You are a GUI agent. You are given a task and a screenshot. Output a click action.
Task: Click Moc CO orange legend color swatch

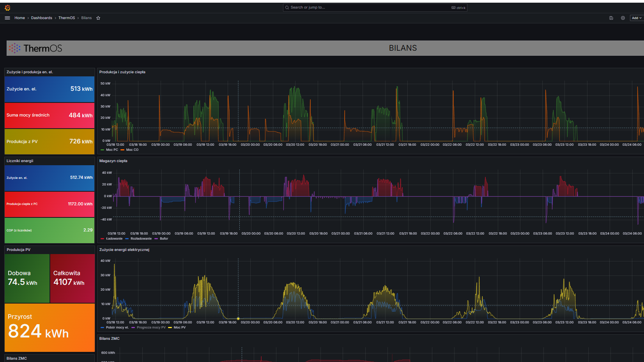122,150
